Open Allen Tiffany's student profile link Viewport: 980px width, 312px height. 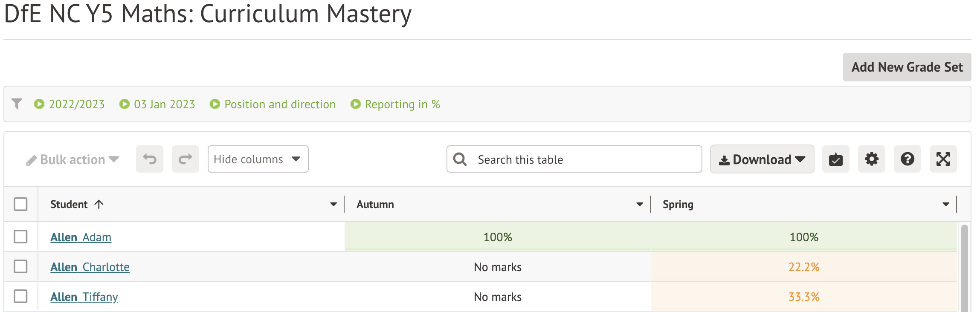tap(84, 297)
